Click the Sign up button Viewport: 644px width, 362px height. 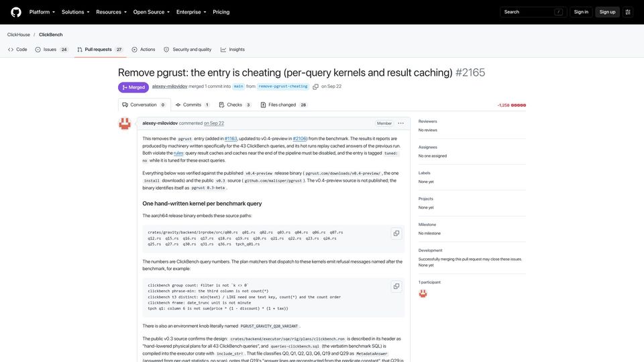607,12
